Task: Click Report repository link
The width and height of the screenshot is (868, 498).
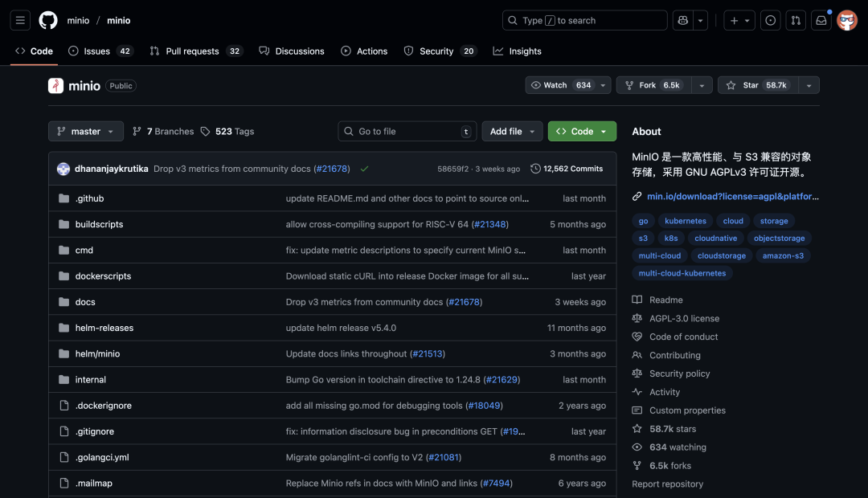Action: point(668,484)
